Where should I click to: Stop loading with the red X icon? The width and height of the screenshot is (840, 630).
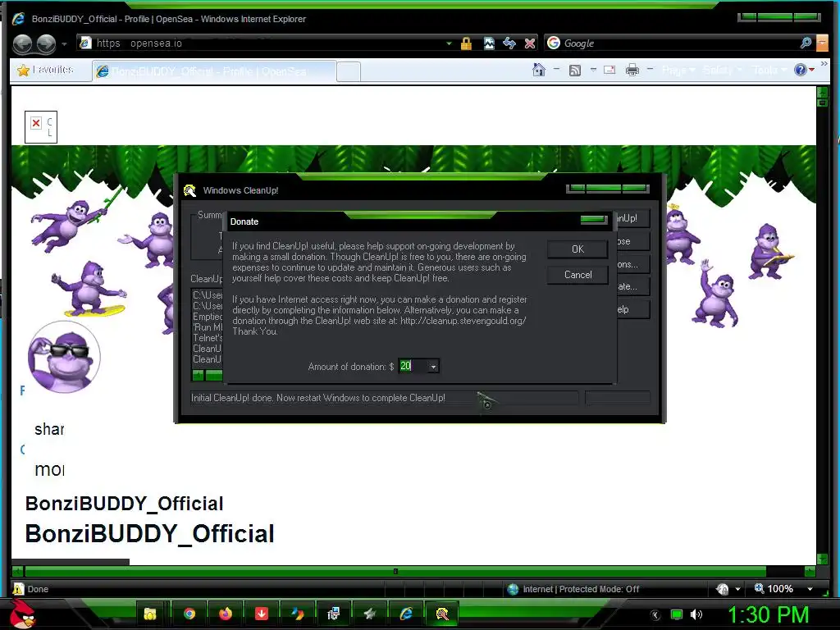click(x=530, y=43)
